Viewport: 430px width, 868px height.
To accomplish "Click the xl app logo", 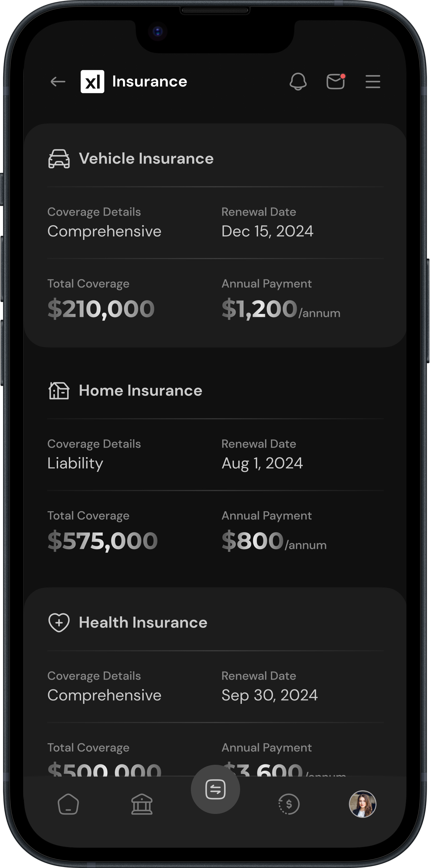I will coord(92,82).
